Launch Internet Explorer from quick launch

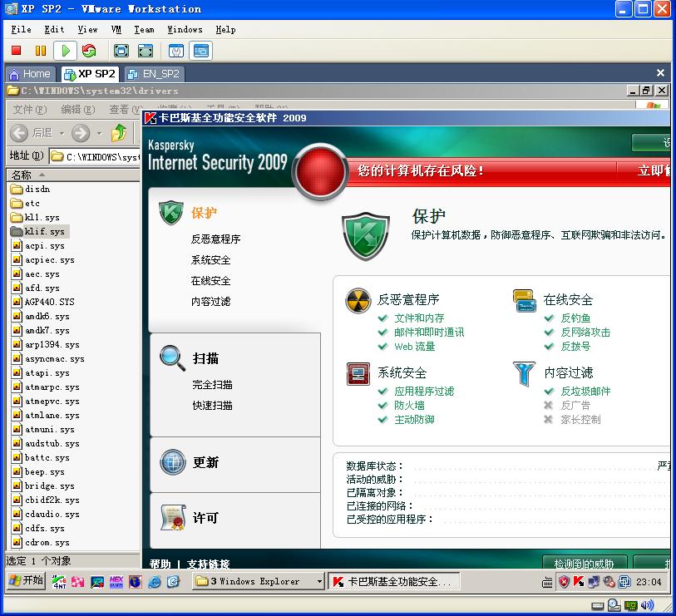point(154,582)
